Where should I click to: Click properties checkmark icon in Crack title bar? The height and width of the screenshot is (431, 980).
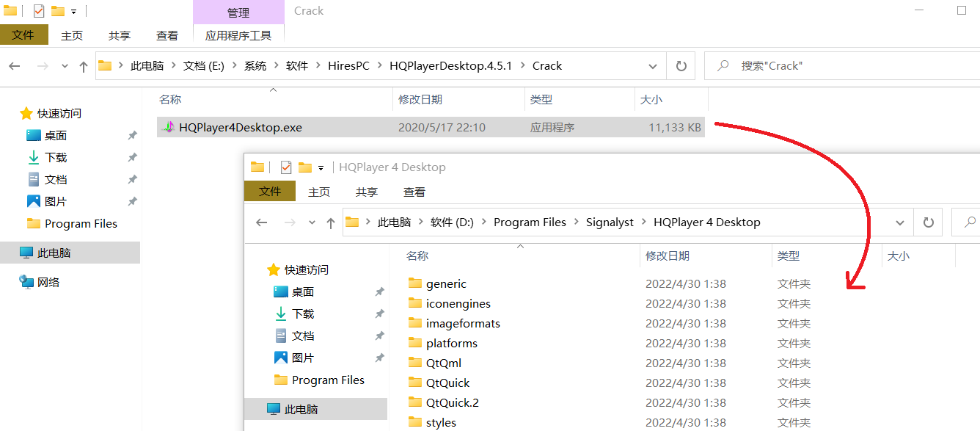(x=39, y=11)
